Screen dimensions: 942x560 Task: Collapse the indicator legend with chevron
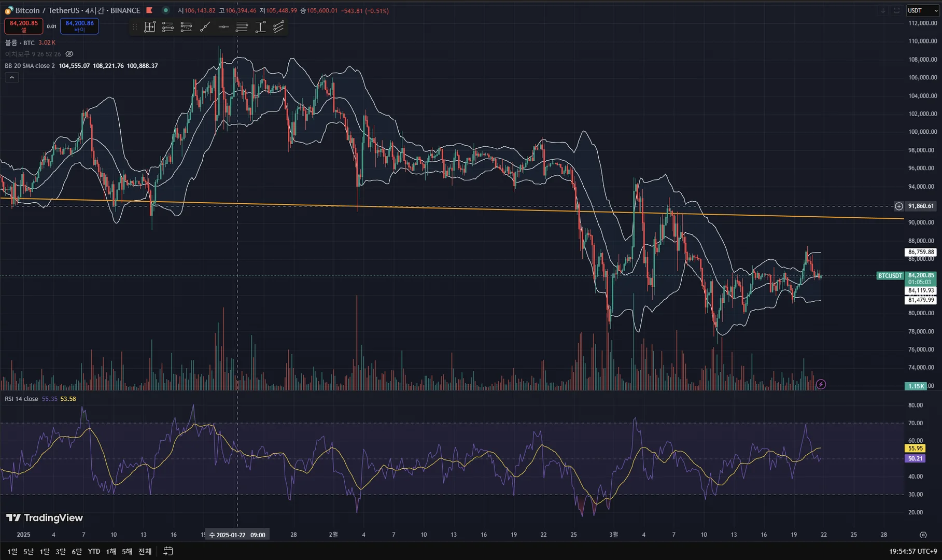tap(12, 77)
